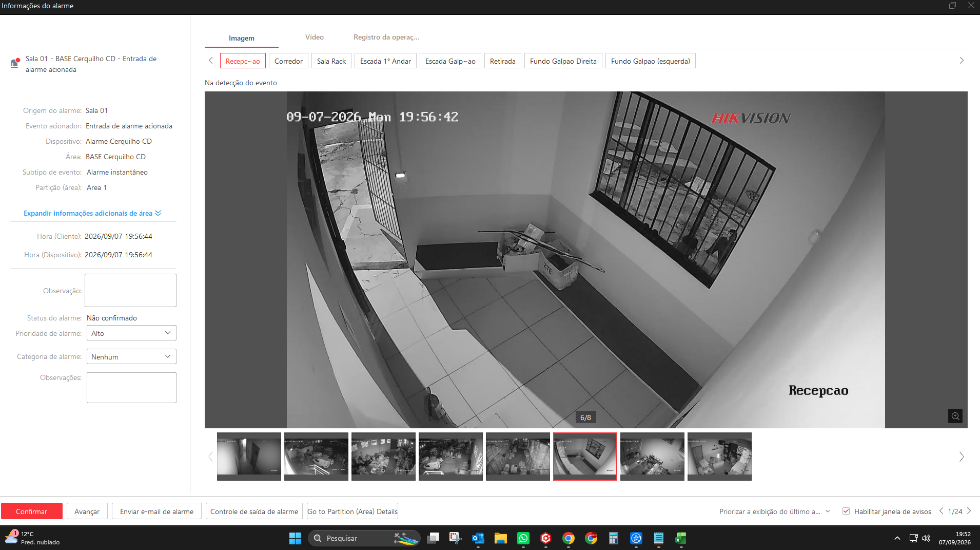Viewport: 980px width, 550px height.
Task: Zoom into the Recepcao camera image
Action: (955, 416)
